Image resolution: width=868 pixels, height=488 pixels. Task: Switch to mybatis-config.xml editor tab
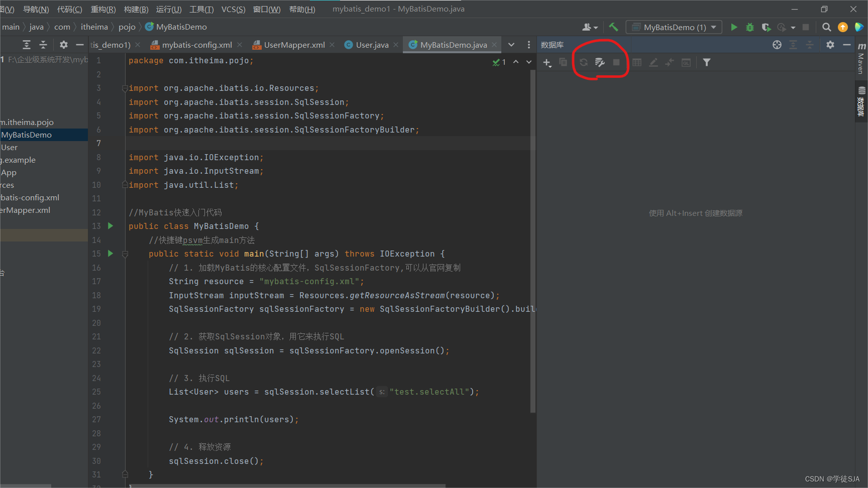(197, 45)
